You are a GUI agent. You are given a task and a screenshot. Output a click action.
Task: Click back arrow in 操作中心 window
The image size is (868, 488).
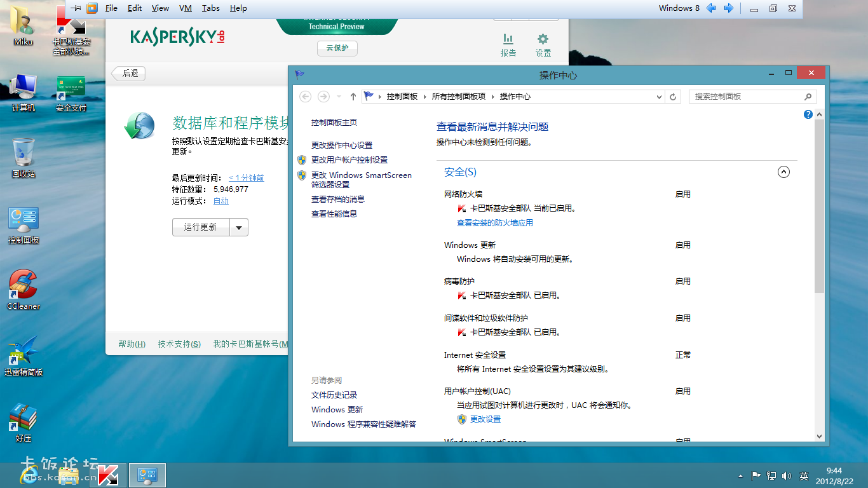pos(306,97)
